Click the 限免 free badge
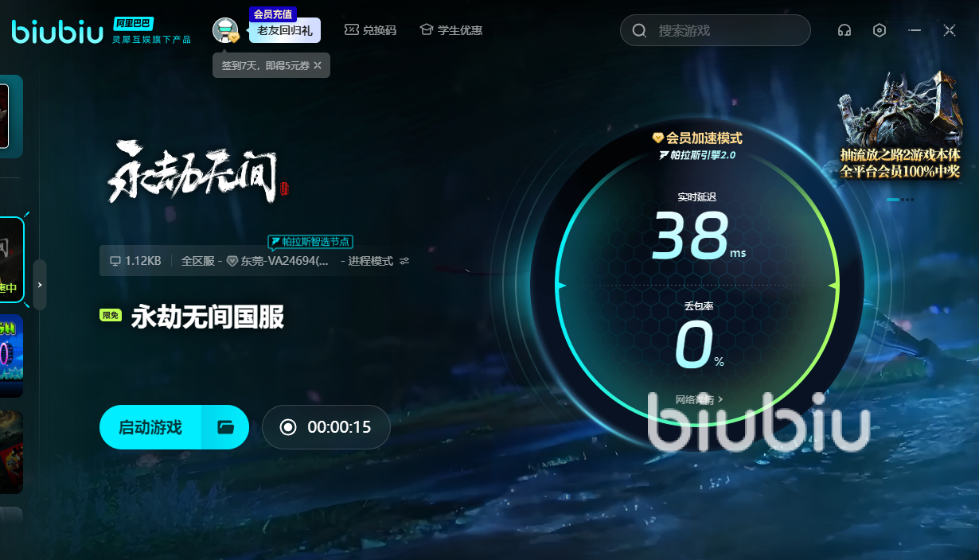 click(x=110, y=316)
